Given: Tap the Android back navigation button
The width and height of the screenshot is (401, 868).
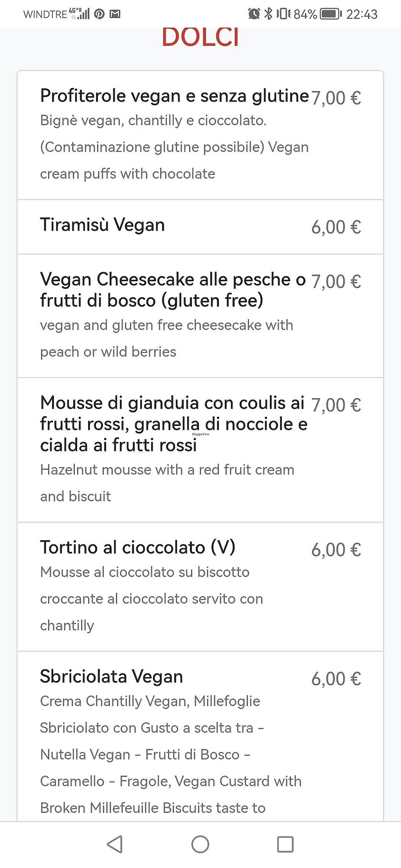Looking at the screenshot, I should (x=115, y=844).
